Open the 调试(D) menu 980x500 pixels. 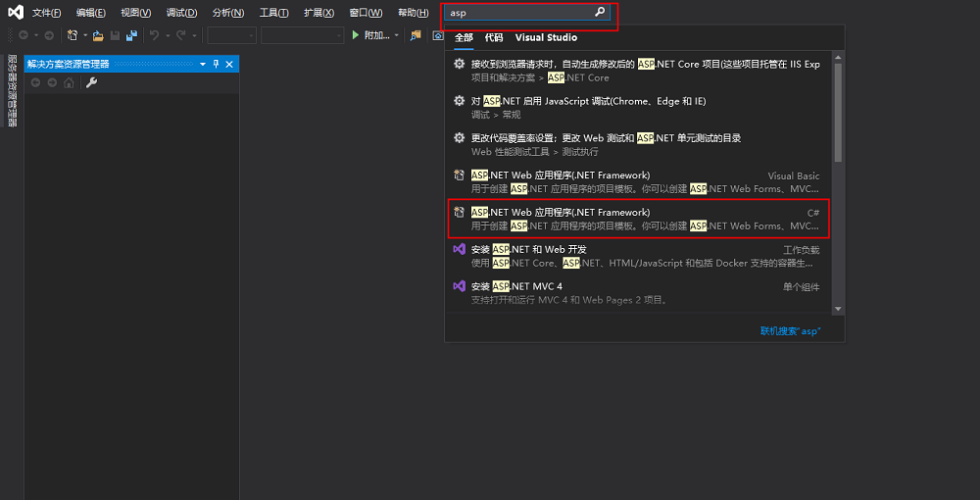(x=181, y=13)
